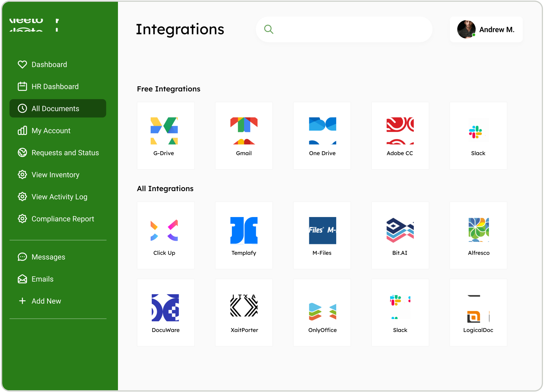Select Slack under Free Integrations
Image resolution: width=544 pixels, height=392 pixels.
click(478, 135)
